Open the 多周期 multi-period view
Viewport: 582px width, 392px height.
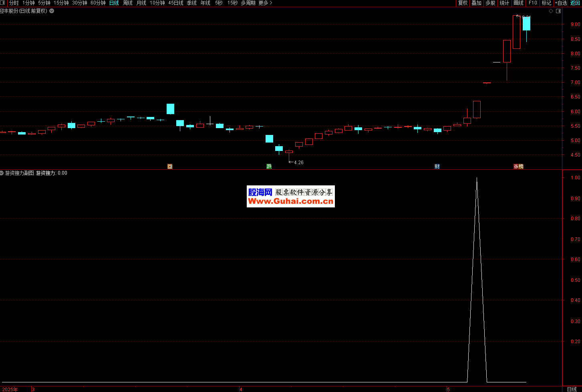point(248,3)
